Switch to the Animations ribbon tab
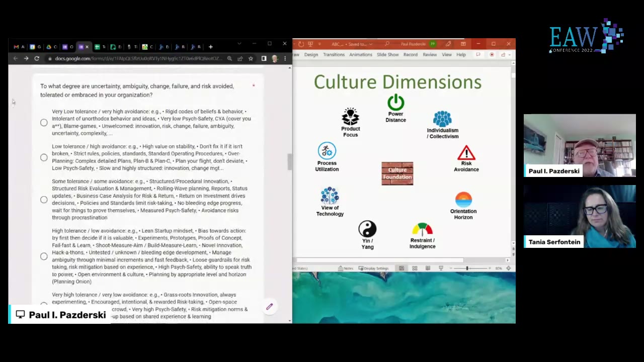 pyautogui.click(x=361, y=54)
